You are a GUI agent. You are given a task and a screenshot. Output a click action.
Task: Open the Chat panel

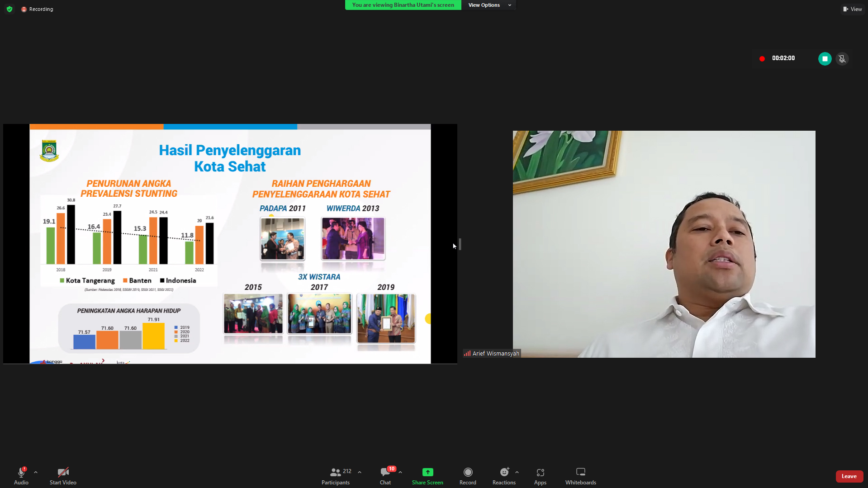(x=385, y=476)
